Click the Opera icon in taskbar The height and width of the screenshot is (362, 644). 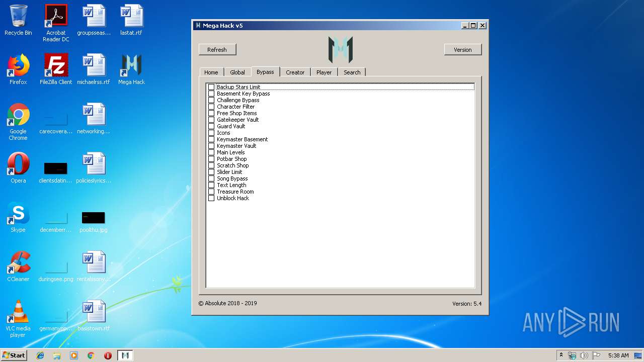click(x=108, y=355)
